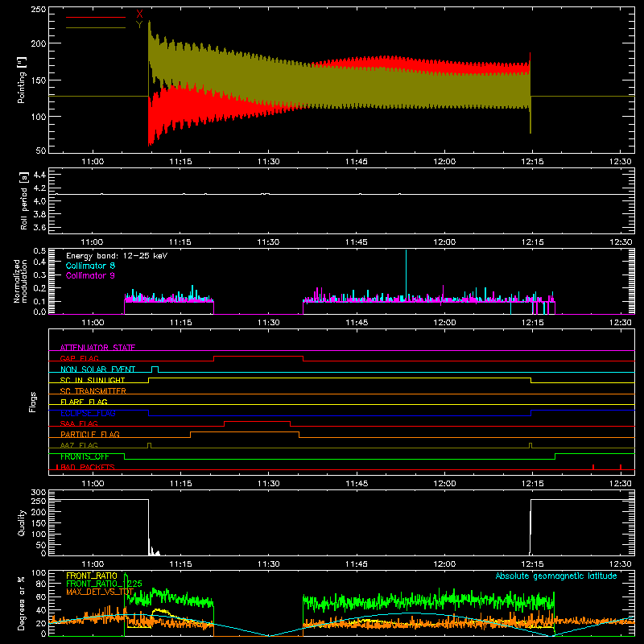Select the olive flag label below PARTICLE_FLAG
Viewport: 644px width, 644px height.
click(x=79, y=445)
